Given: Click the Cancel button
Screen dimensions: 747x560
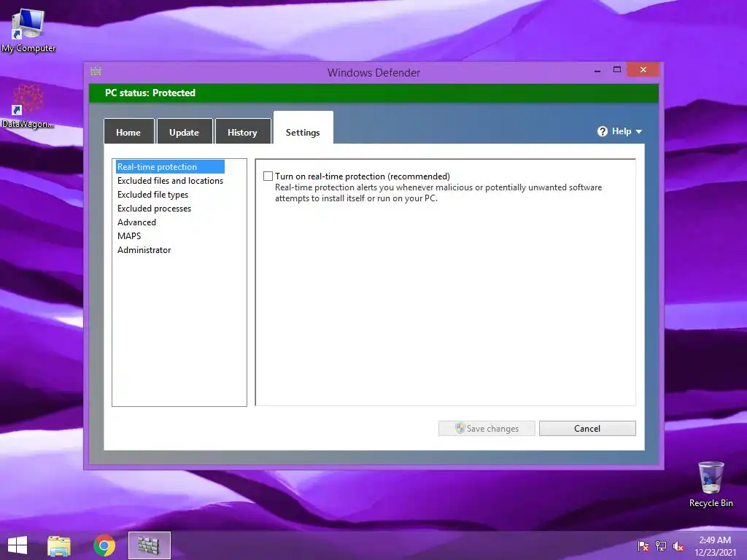Looking at the screenshot, I should pos(587,428).
